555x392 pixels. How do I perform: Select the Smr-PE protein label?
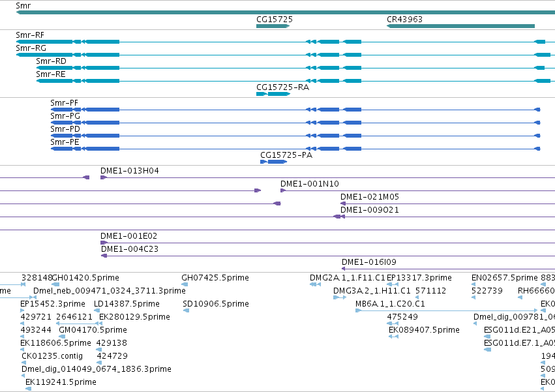(x=65, y=142)
